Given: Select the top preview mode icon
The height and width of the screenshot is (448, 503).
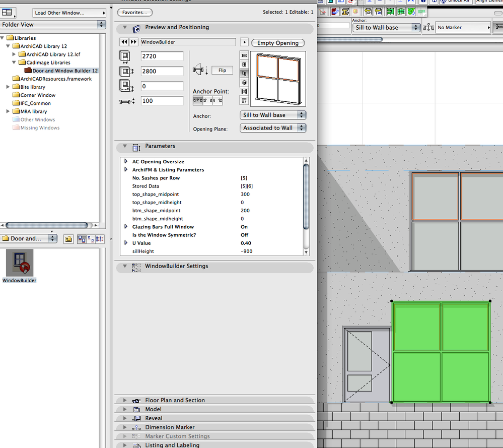Looking at the screenshot, I should (244, 55).
